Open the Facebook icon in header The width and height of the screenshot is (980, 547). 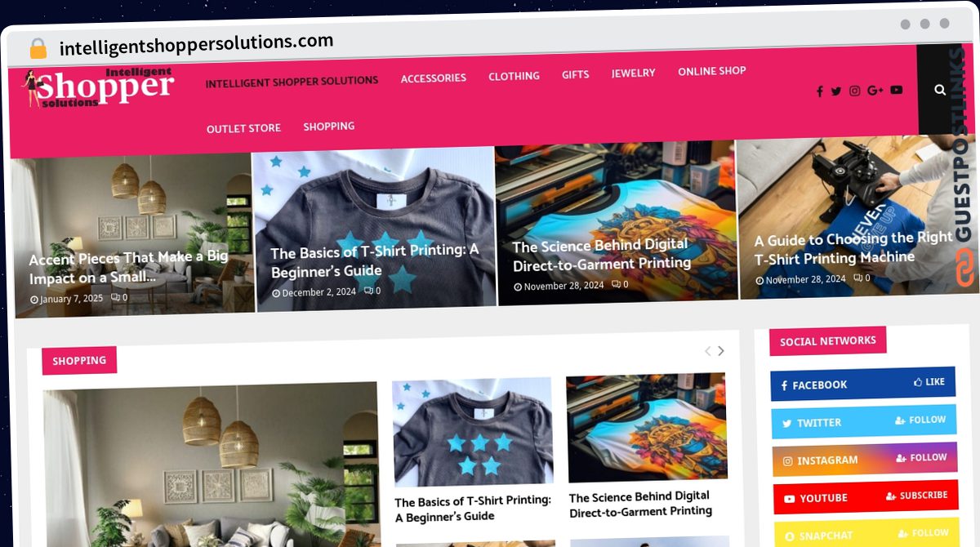[x=820, y=91]
